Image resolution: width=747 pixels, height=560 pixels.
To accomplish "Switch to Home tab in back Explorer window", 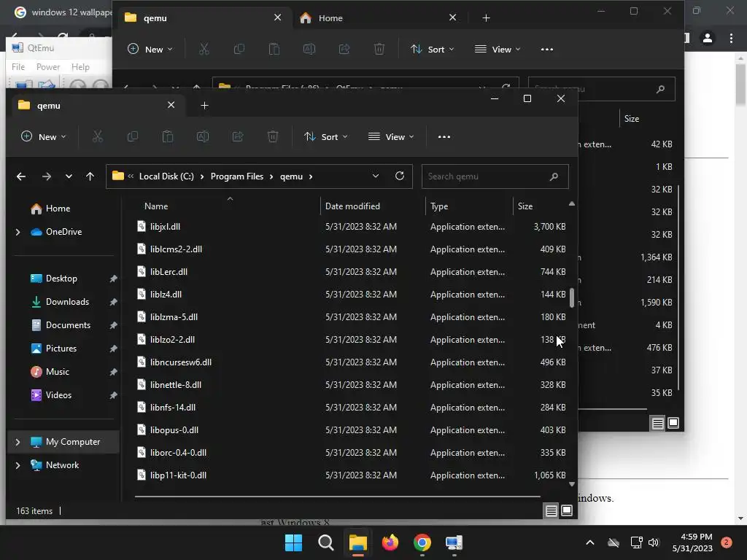I will coord(379,18).
